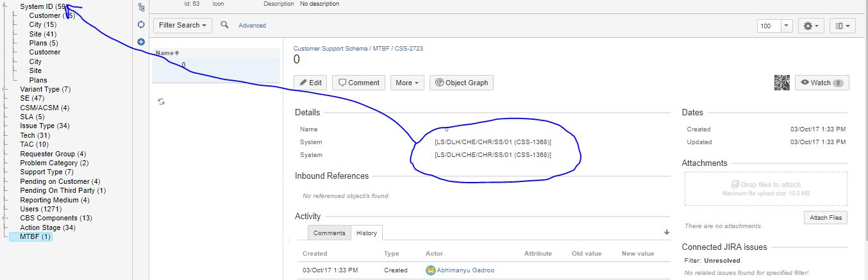Select the City node without a count
The width and height of the screenshot is (868, 280).
coord(35,62)
